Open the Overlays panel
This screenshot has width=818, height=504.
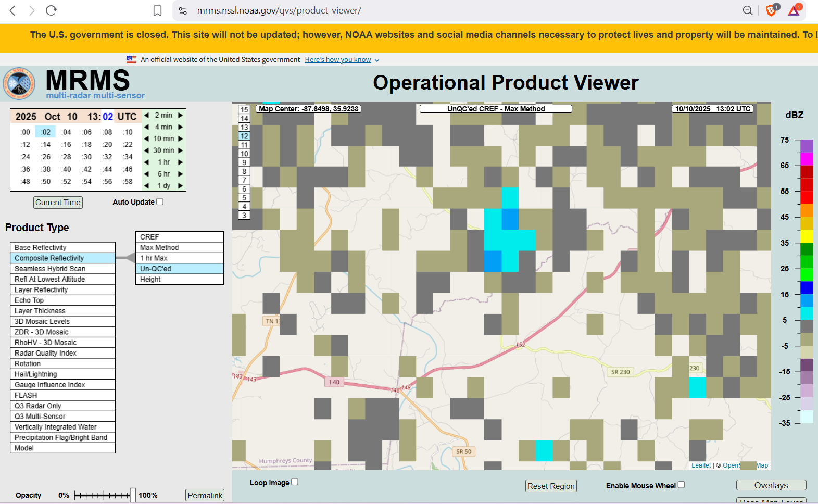click(771, 485)
